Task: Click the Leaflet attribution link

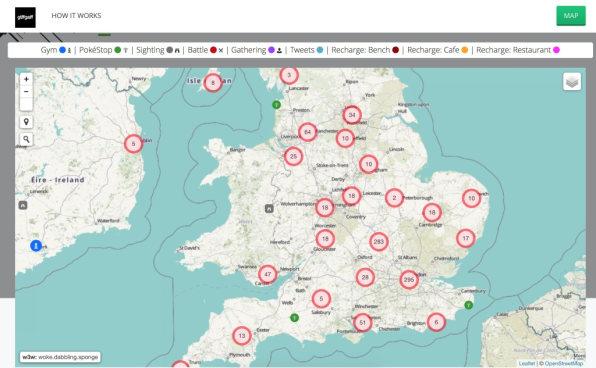Action: point(526,363)
